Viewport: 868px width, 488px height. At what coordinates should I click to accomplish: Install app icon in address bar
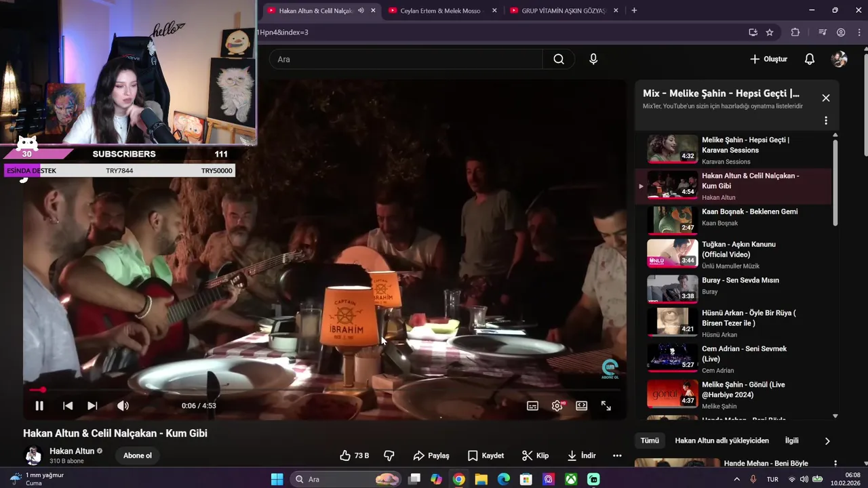tap(753, 32)
